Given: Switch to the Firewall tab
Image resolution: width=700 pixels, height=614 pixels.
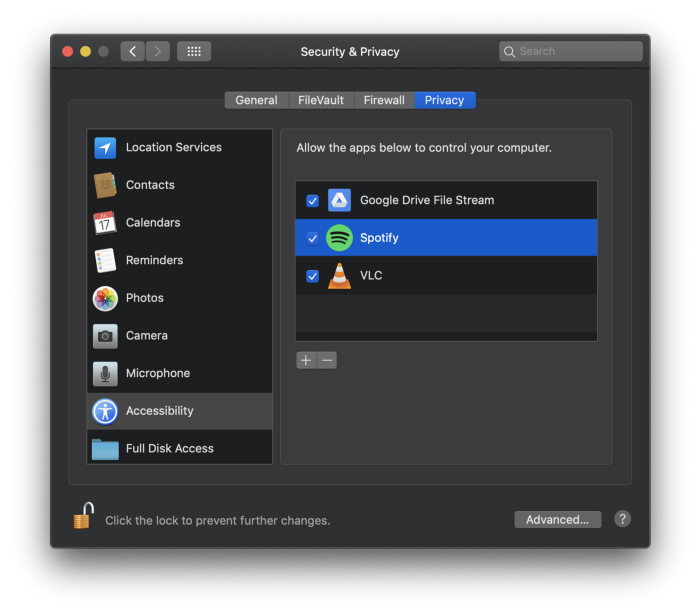Looking at the screenshot, I should point(384,100).
